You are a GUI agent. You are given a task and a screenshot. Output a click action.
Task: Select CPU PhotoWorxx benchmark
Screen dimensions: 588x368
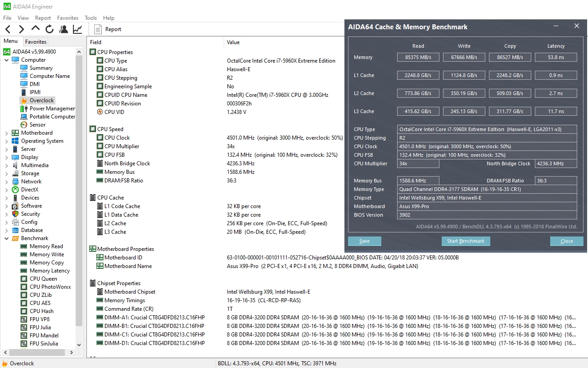50,287
